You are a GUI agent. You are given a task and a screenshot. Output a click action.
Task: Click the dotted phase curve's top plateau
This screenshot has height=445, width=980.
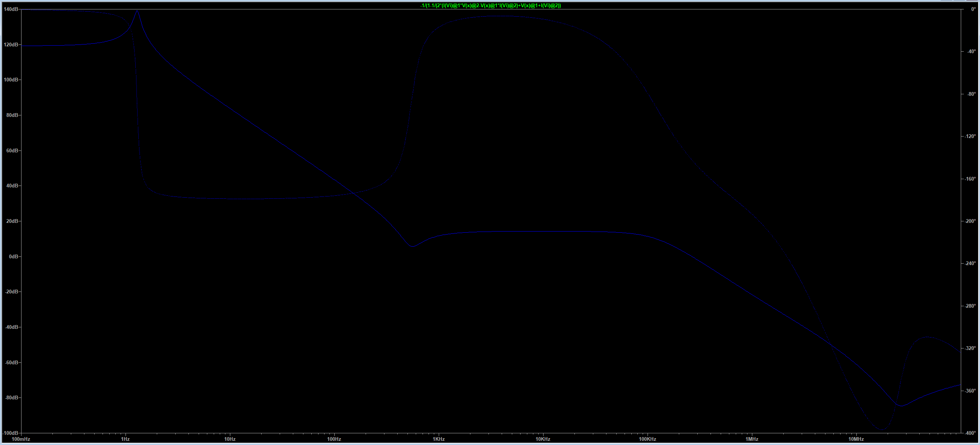(x=498, y=16)
